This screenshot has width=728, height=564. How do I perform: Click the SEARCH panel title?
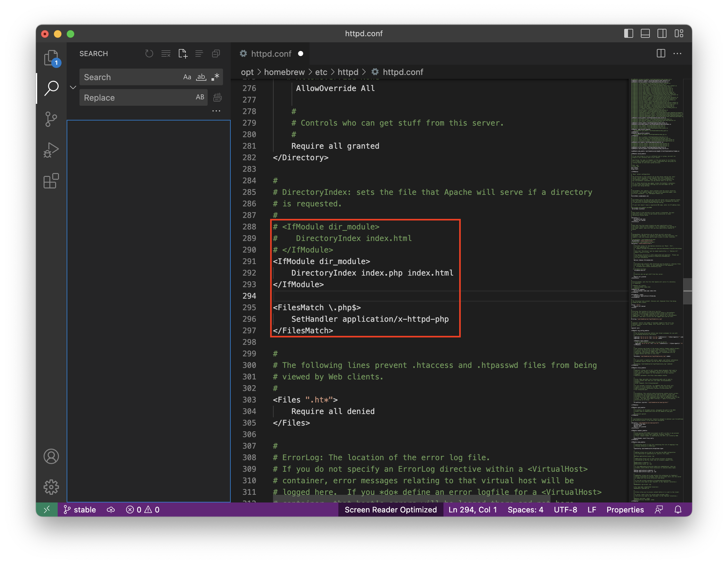(94, 54)
